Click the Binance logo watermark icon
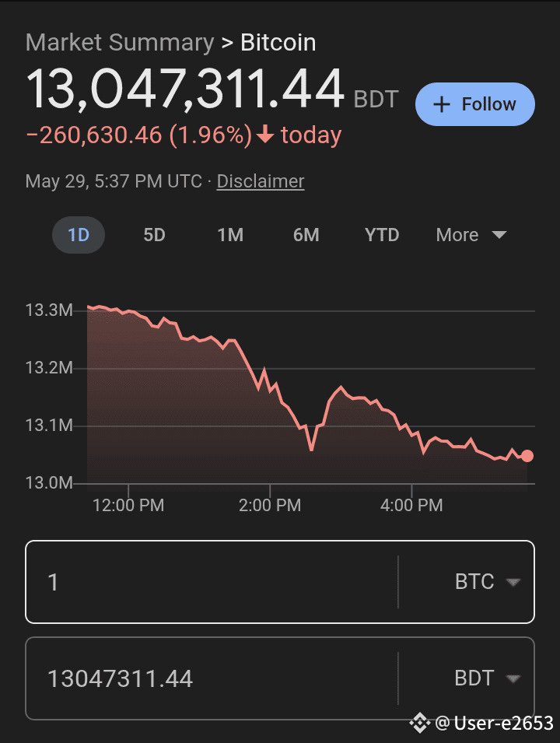 point(420,723)
